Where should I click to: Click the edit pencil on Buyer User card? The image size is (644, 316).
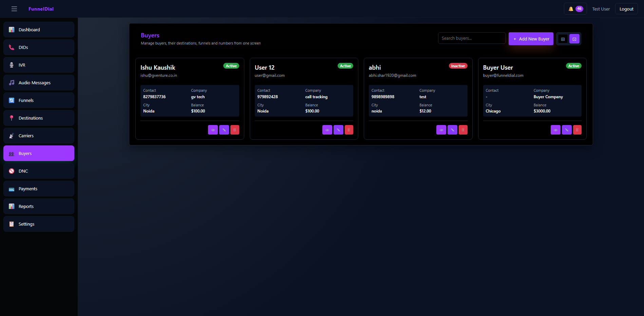pos(567,130)
